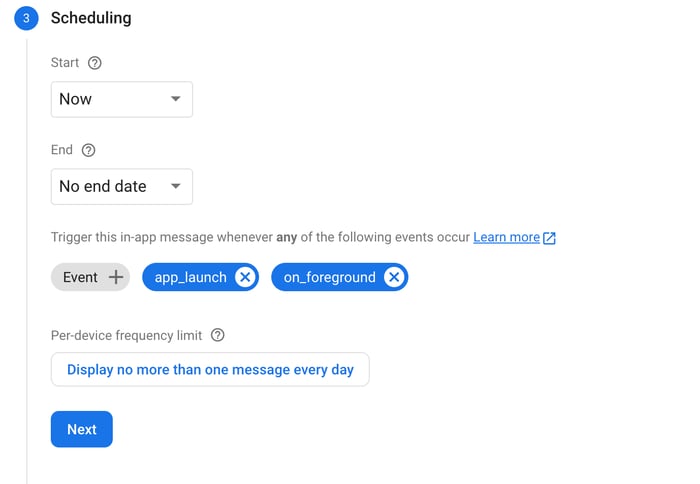The height and width of the screenshot is (484, 700).
Task: Click the Per-device frequency limit label
Action: pos(126,335)
